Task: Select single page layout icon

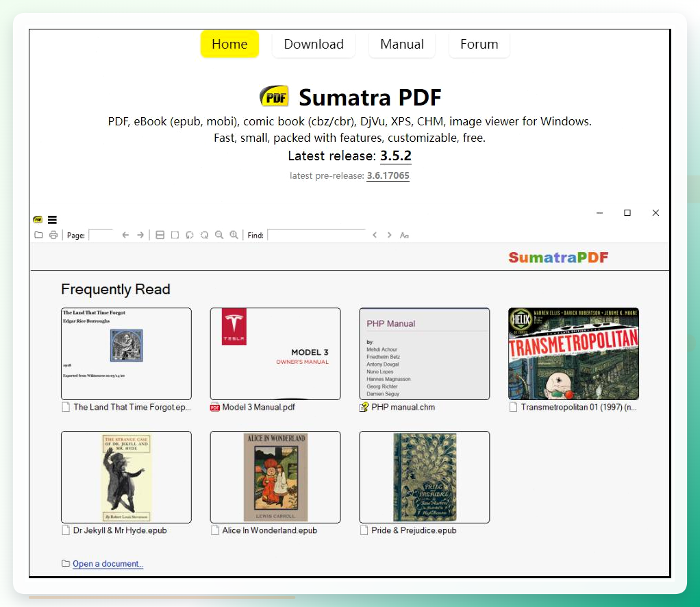Action: point(175,235)
